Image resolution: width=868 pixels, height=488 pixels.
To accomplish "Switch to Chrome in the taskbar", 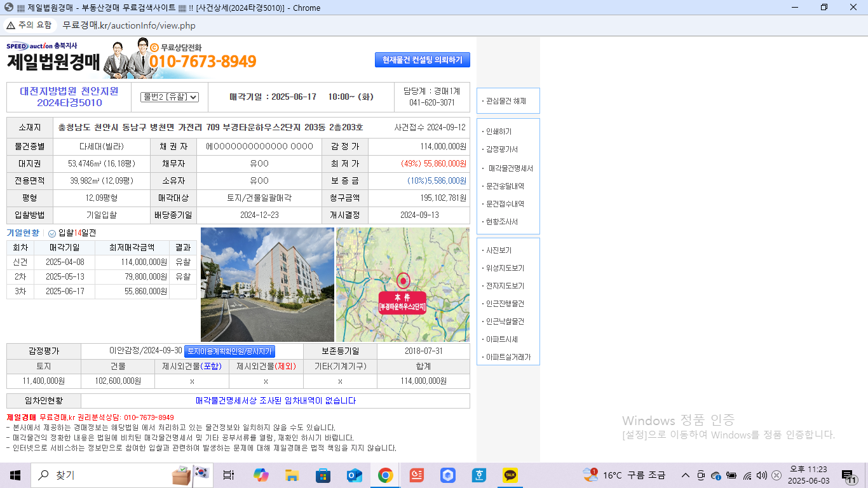I will pyautogui.click(x=385, y=475).
